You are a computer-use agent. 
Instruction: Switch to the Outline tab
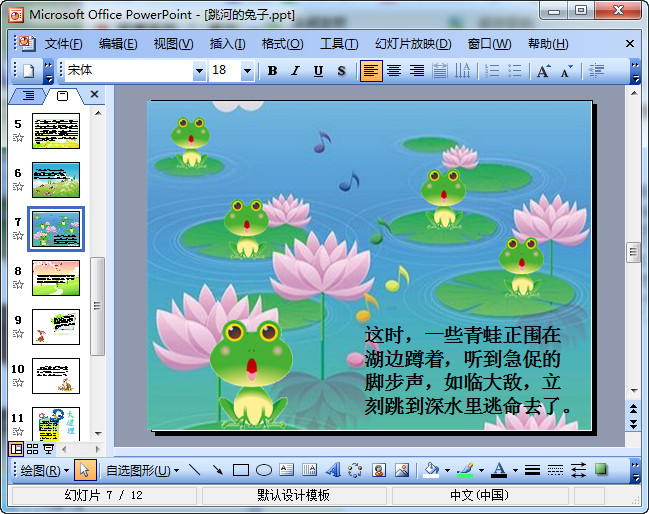(28, 96)
